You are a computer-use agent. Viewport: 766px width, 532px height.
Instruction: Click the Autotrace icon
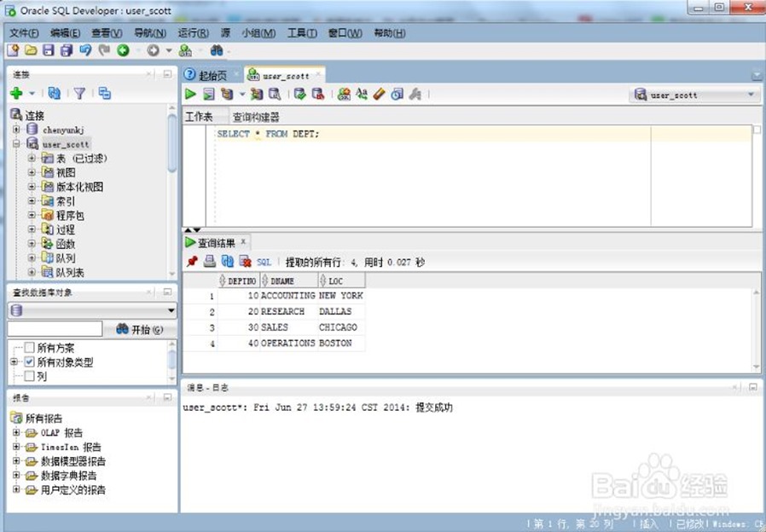(x=257, y=94)
